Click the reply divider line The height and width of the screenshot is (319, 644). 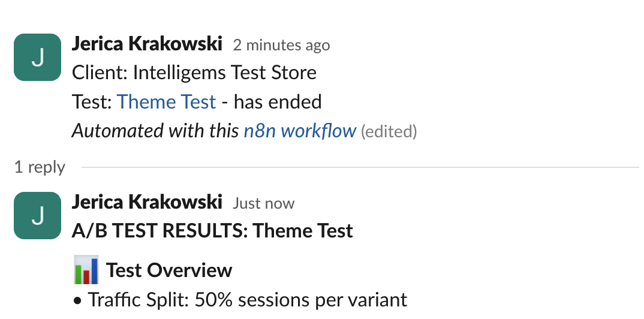tap(360, 167)
